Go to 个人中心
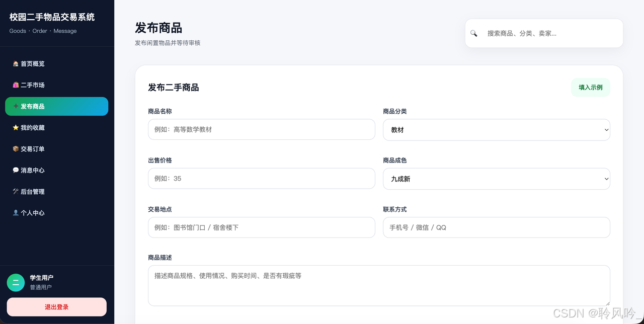The width and height of the screenshot is (644, 324). point(56,213)
